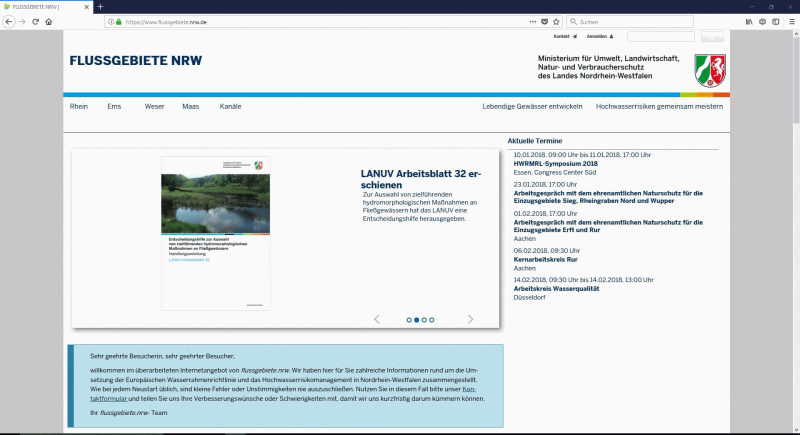This screenshot has width=800, height=435.
Task: Close the FLUSSGEBIETE NRW tab
Action: pyautogui.click(x=86, y=7)
